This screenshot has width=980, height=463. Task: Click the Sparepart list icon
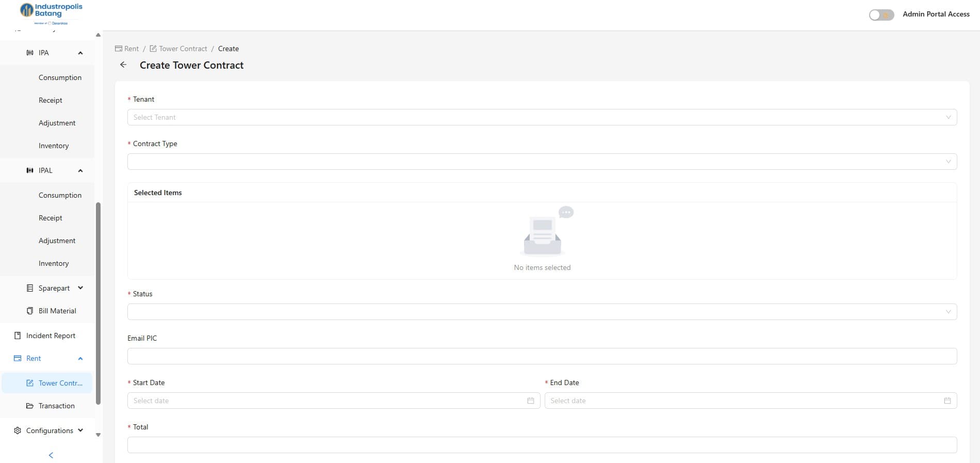[30, 288]
